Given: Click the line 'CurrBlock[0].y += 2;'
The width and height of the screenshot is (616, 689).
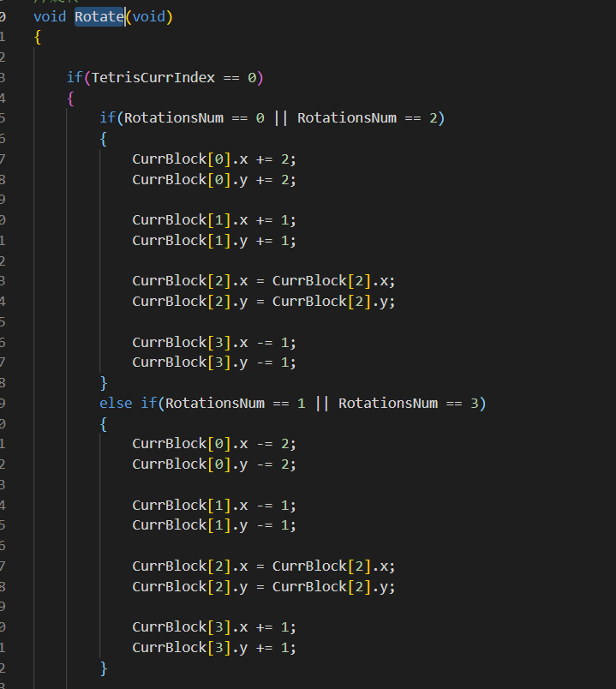Looking at the screenshot, I should [x=214, y=180].
